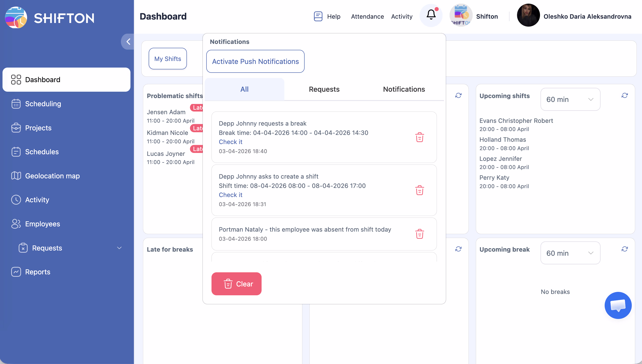Open the Upcoming shifts 60 min dropdown

coord(570,99)
